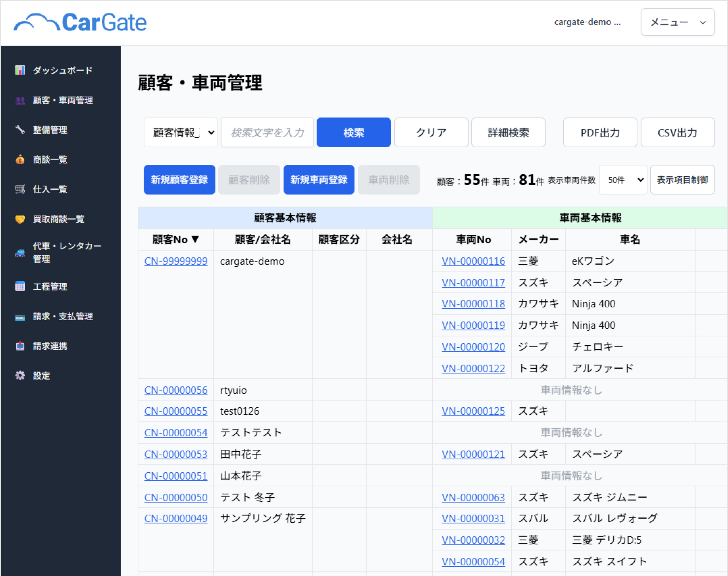
Task: Click the Dashboard chart icon in sidebar
Action: tap(20, 70)
